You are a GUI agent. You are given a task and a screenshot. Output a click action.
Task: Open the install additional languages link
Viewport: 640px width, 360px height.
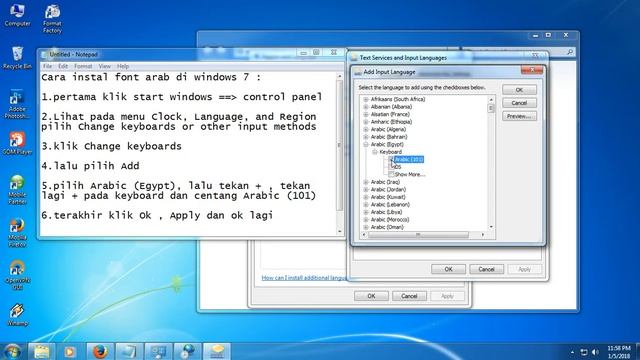pyautogui.click(x=304, y=278)
